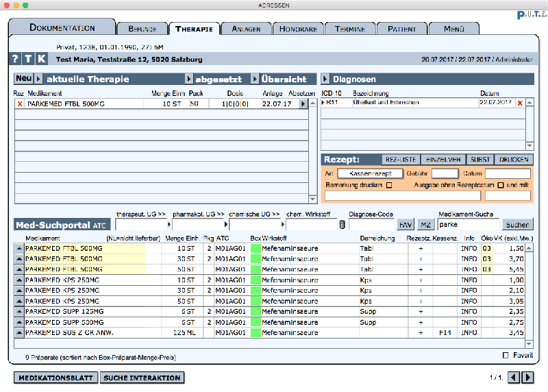Open the Honorare tab
The image size is (548, 392).
click(298, 29)
